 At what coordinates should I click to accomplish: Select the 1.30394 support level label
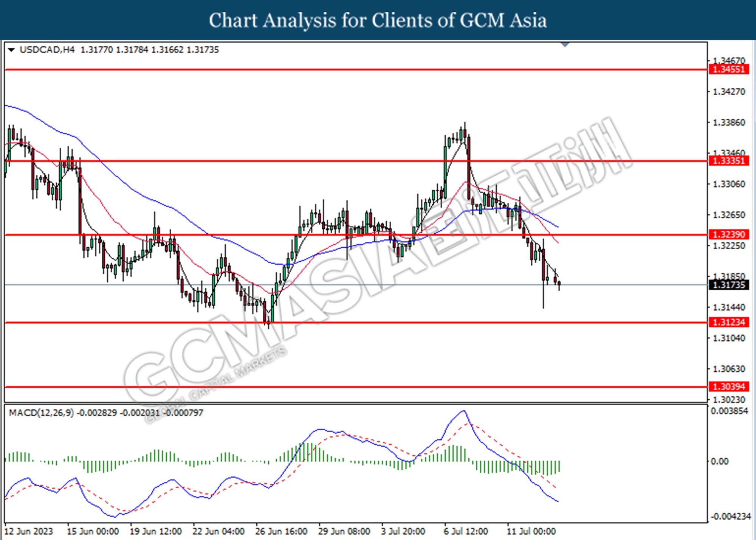pyautogui.click(x=729, y=387)
